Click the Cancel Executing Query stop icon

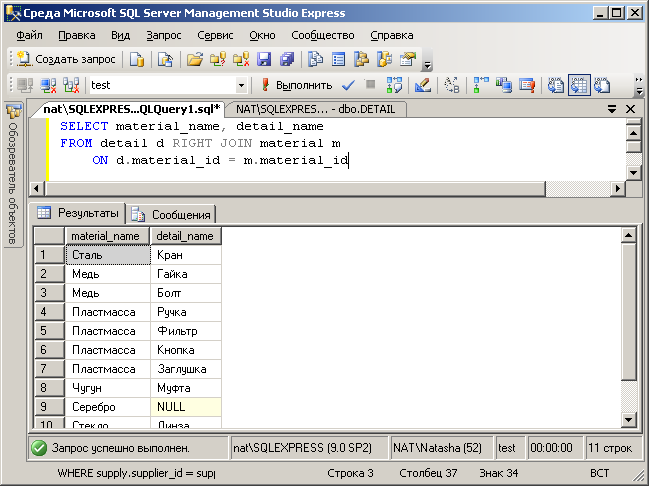click(x=370, y=85)
